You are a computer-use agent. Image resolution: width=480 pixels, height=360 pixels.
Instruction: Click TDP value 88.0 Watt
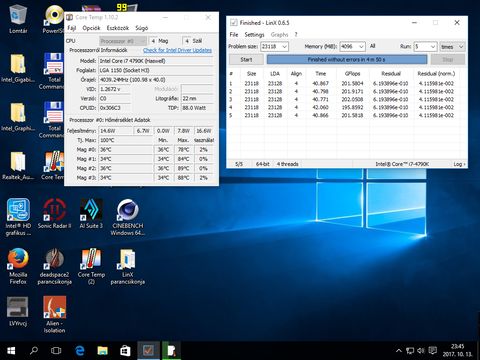(197, 108)
